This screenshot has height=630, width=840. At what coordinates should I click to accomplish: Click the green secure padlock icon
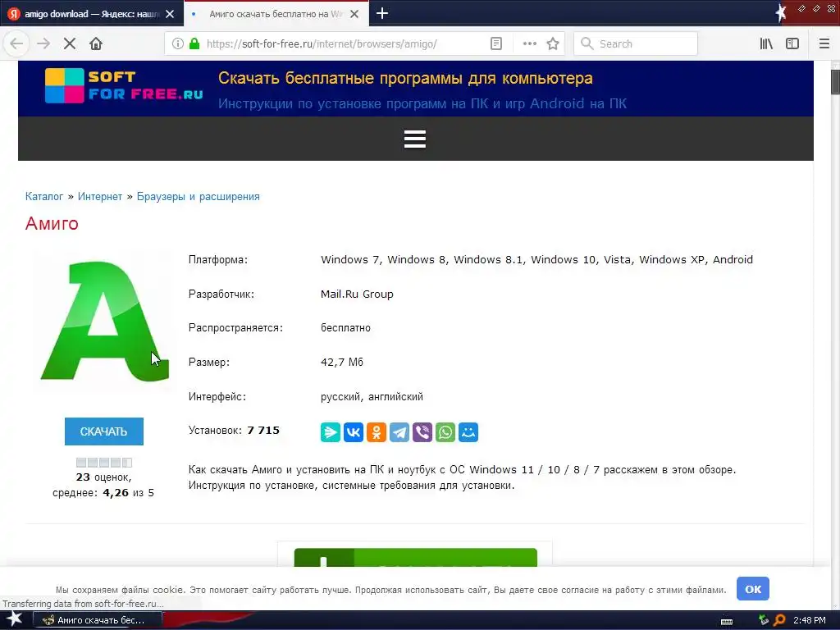coord(194,43)
